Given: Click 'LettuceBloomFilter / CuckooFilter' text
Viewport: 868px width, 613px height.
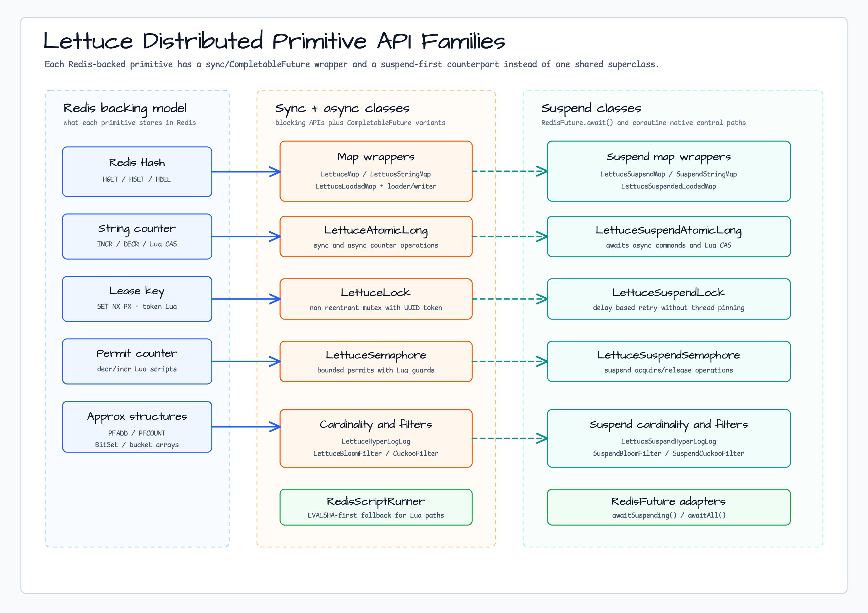Looking at the screenshot, I should 376,454.
